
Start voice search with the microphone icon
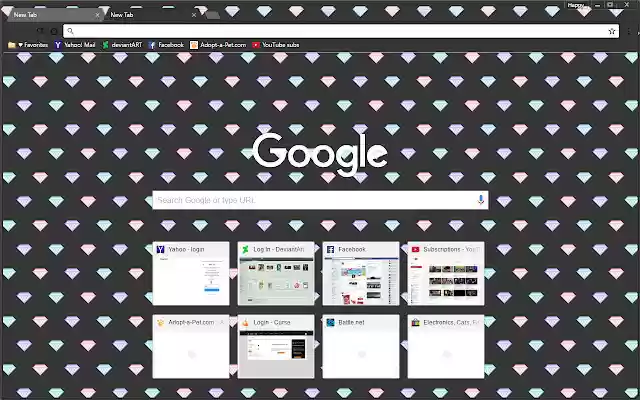point(480,200)
